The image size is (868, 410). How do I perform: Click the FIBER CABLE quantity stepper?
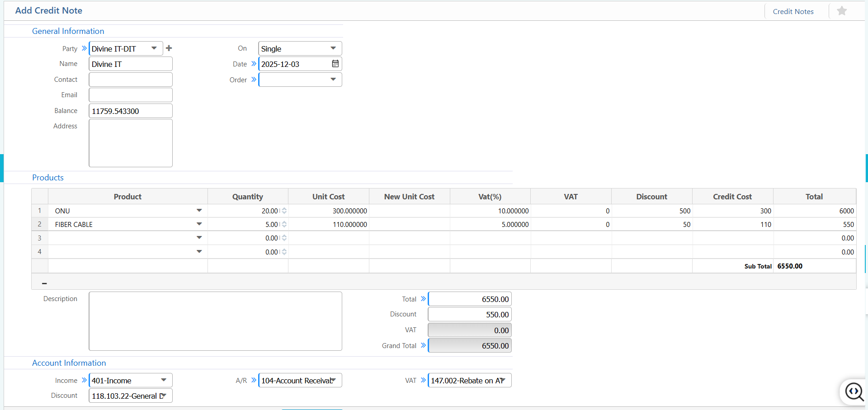tap(284, 224)
